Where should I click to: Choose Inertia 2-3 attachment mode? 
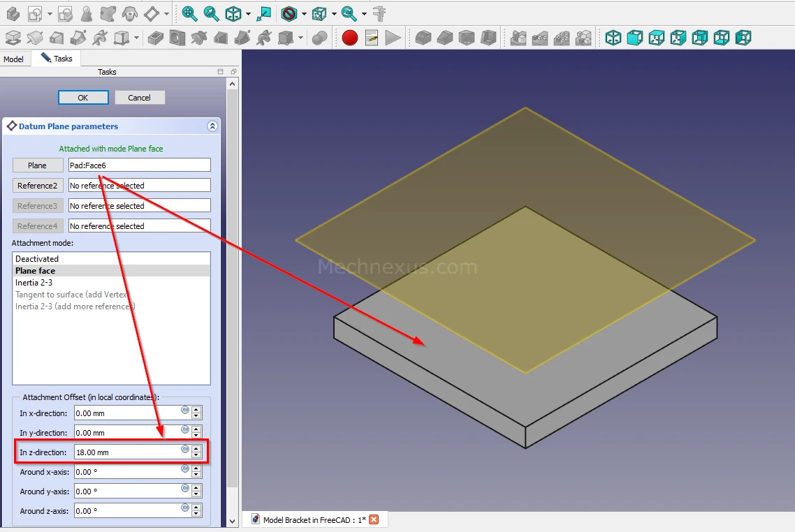click(x=34, y=283)
